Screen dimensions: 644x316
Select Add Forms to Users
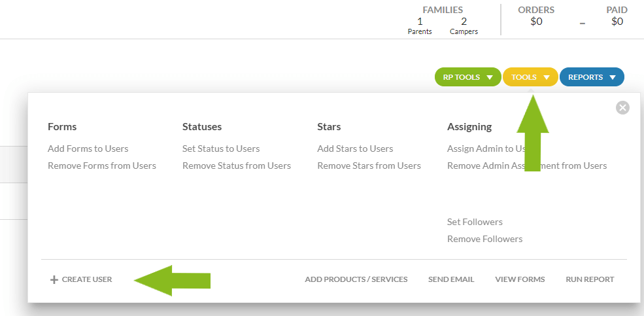[x=88, y=149]
